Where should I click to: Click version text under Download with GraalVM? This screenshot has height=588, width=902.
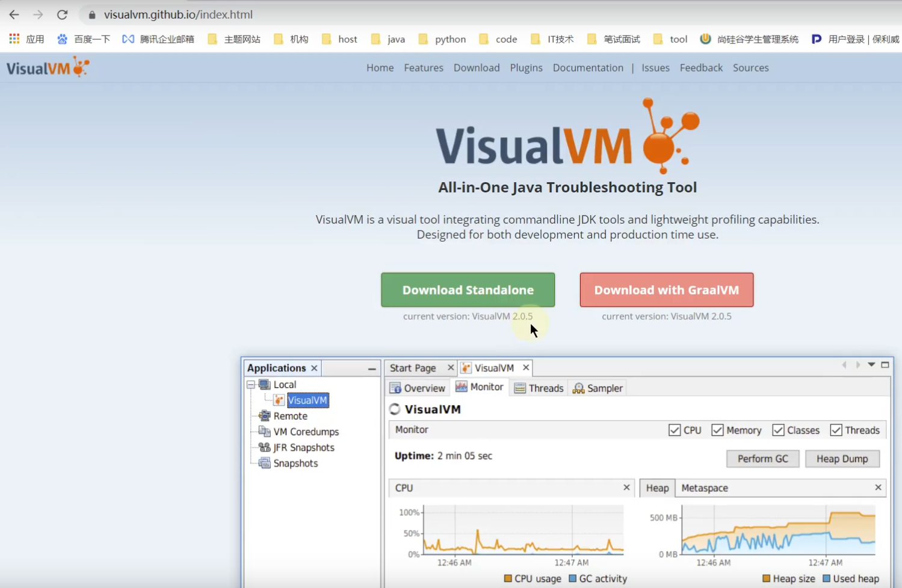(667, 316)
